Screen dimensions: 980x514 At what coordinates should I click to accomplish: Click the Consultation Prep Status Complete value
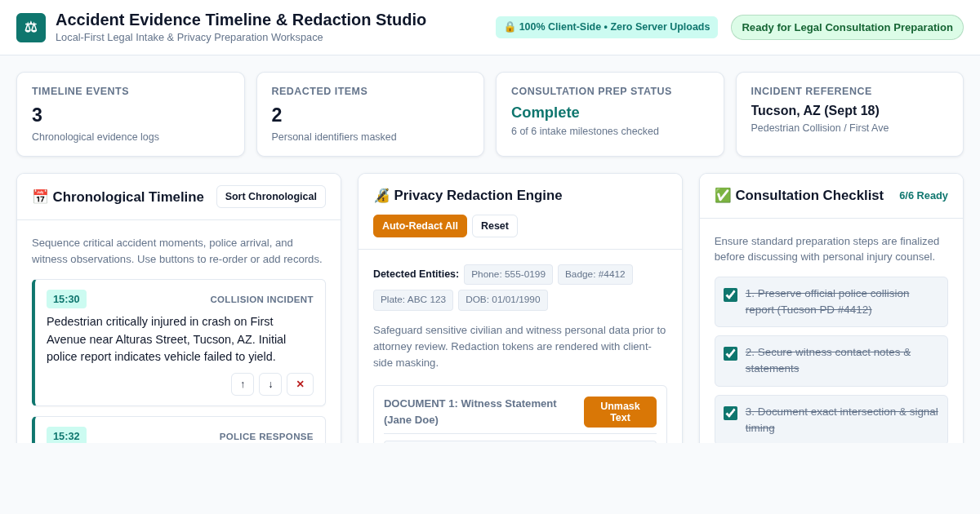[546, 113]
